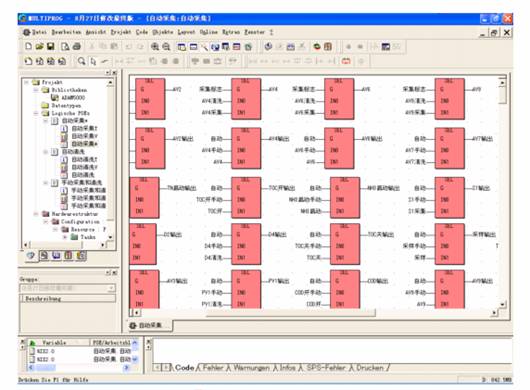
Task: Switch to the Warnungen message tab
Action: pyautogui.click(x=251, y=368)
